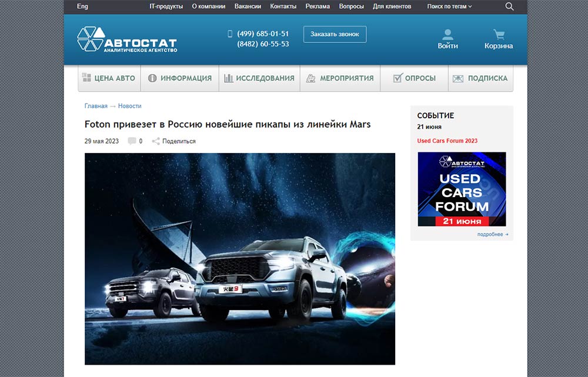
Task: Click the date 29 мая 2023
Action: pyautogui.click(x=102, y=141)
